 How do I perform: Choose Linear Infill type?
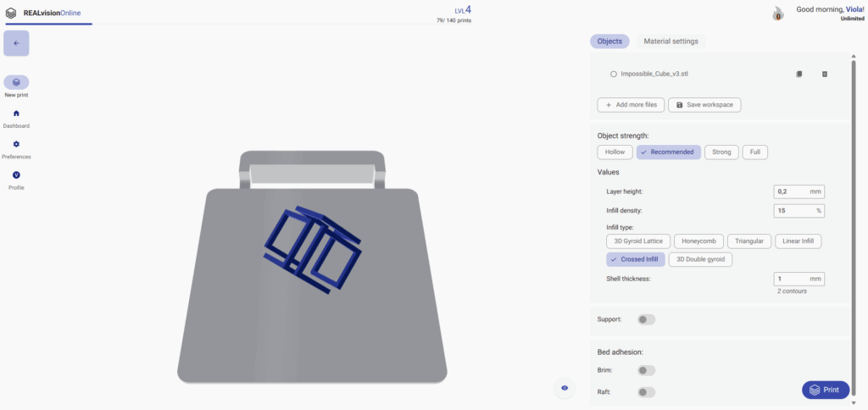click(798, 241)
